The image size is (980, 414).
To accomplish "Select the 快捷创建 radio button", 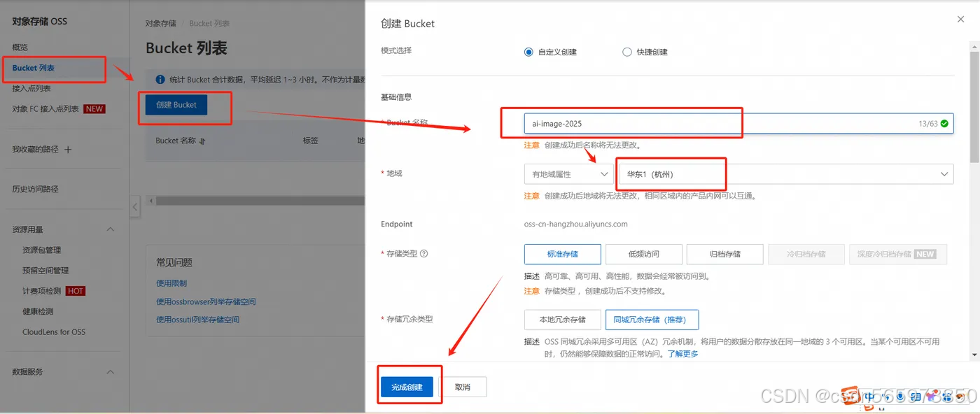I will [627, 52].
